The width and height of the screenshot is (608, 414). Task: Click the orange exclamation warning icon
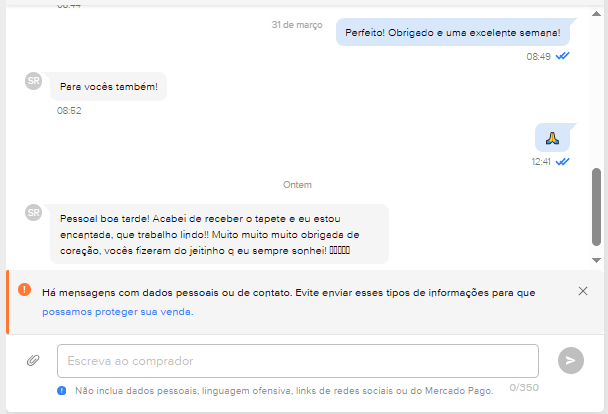coord(24,290)
